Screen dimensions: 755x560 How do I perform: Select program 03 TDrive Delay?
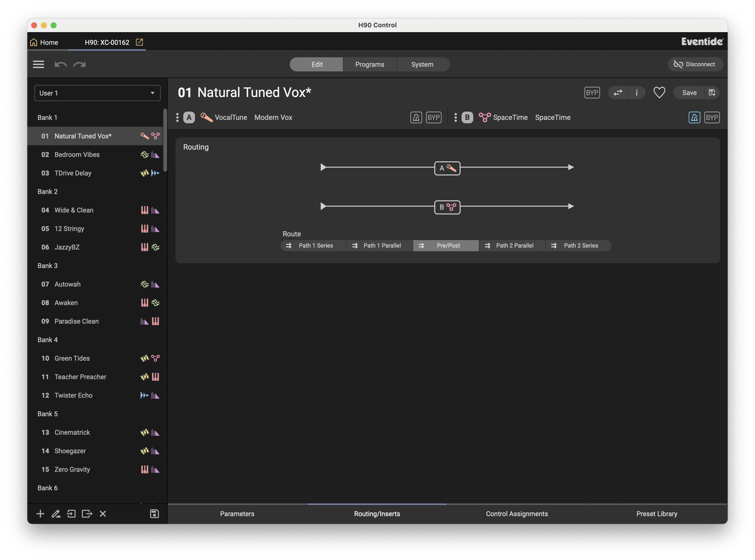pos(95,173)
